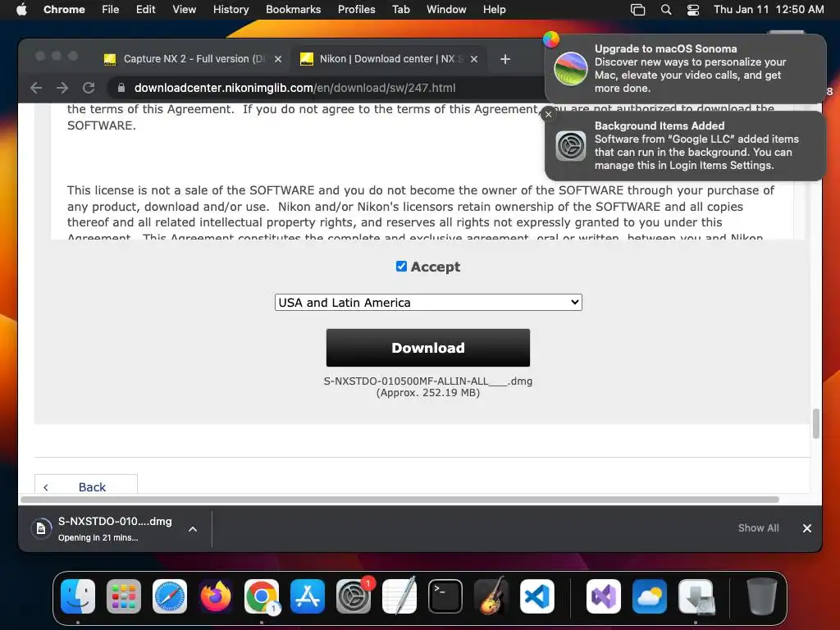The height and width of the screenshot is (630, 840).
Task: Open Control Center in the menu bar
Action: pyautogui.click(x=693, y=10)
